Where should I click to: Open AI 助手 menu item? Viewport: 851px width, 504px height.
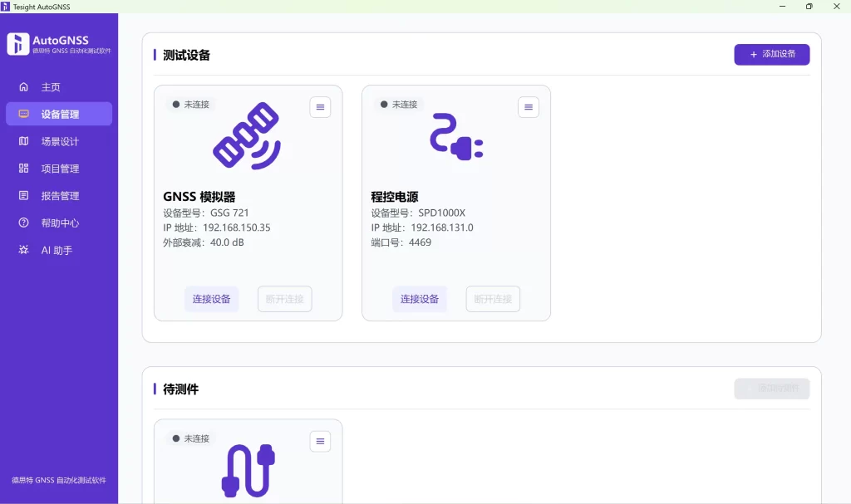tap(59, 250)
